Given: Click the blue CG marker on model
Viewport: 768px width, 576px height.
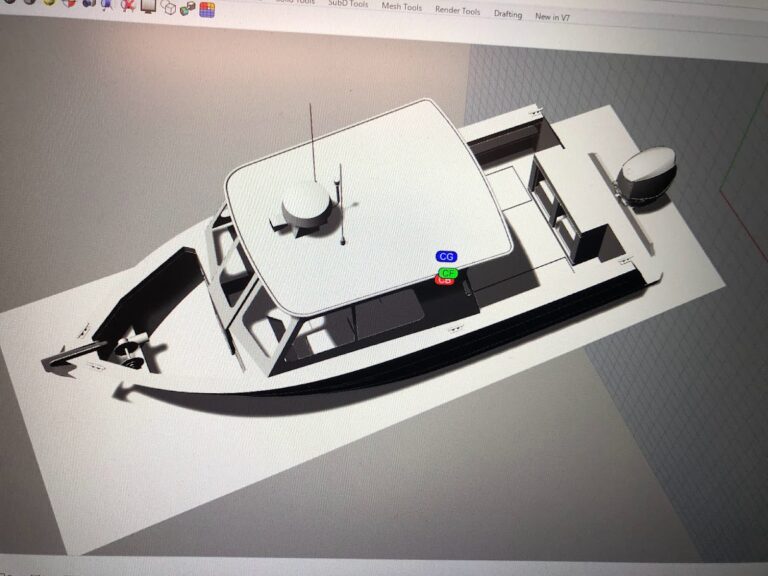Looking at the screenshot, I should (x=446, y=257).
